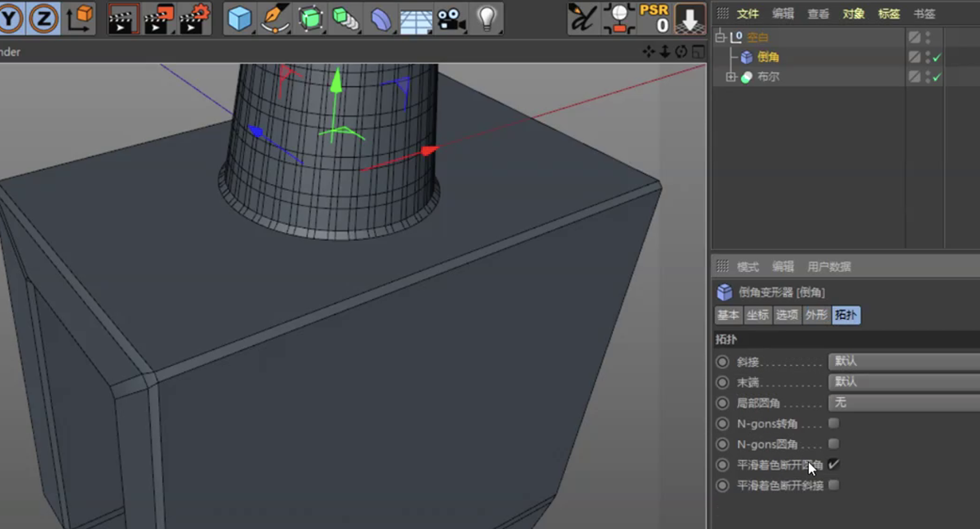Click the Deformer object icon

(380, 20)
